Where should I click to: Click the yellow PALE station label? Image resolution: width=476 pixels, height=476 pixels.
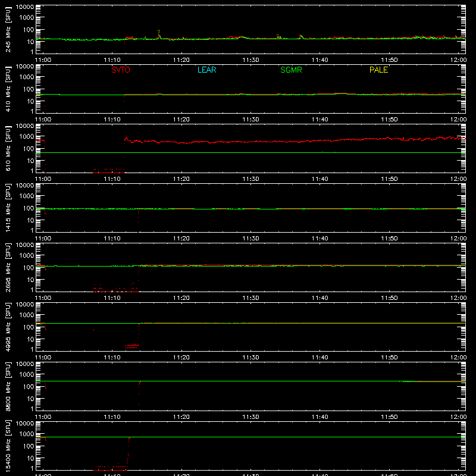click(378, 70)
